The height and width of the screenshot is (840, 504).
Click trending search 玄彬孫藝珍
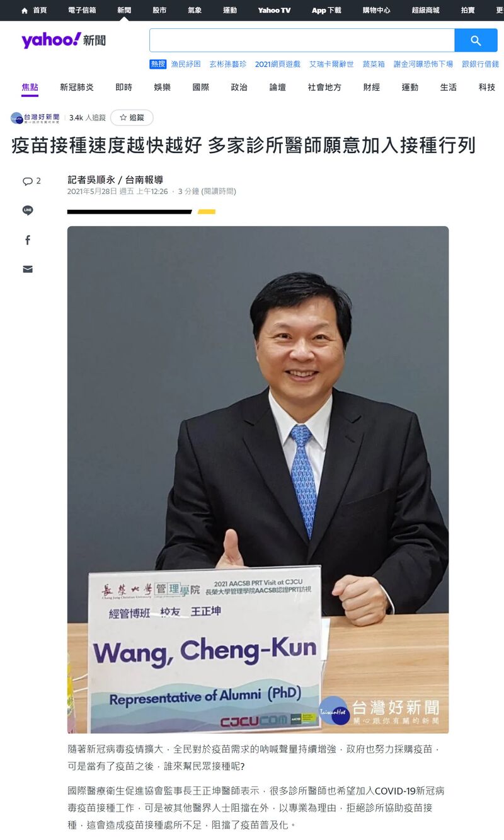point(228,64)
